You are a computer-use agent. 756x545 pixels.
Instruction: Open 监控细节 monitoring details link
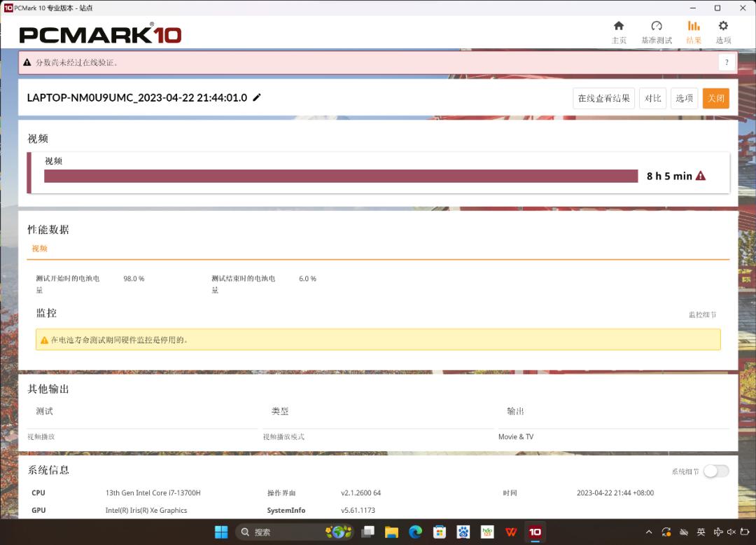[703, 315]
